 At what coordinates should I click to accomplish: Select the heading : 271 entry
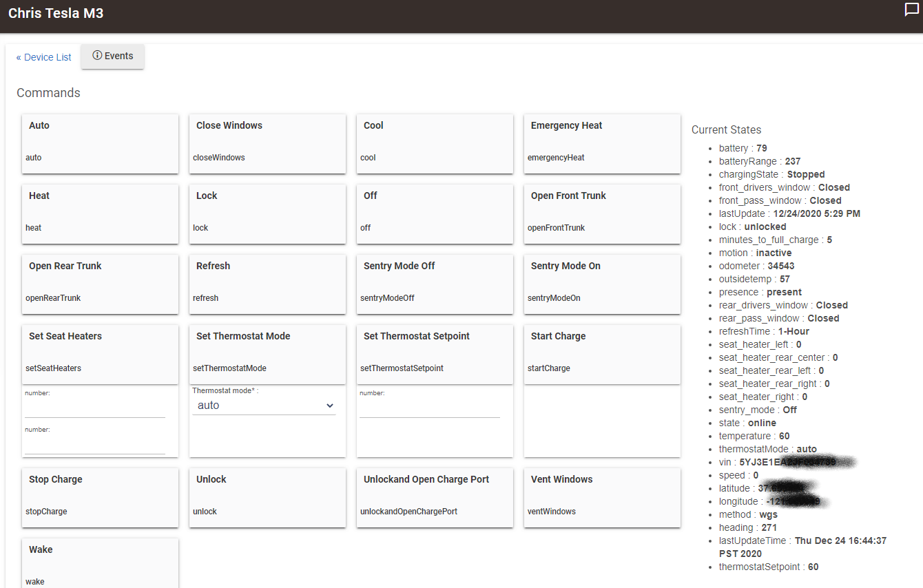pos(748,527)
